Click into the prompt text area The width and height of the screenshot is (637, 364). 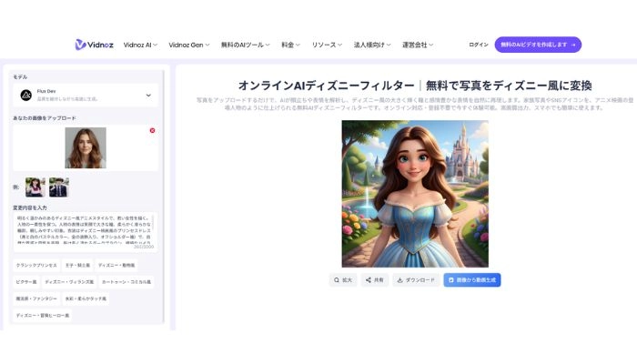pyautogui.click(x=84, y=230)
